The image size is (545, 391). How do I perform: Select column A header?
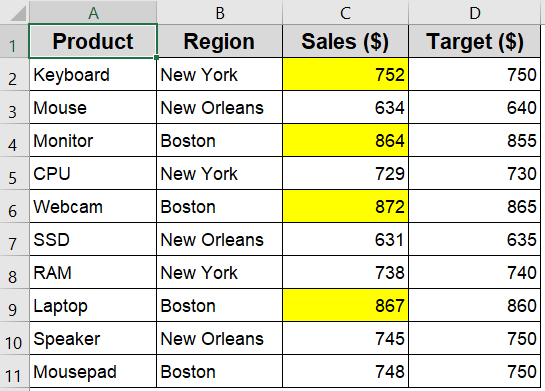[x=93, y=13]
